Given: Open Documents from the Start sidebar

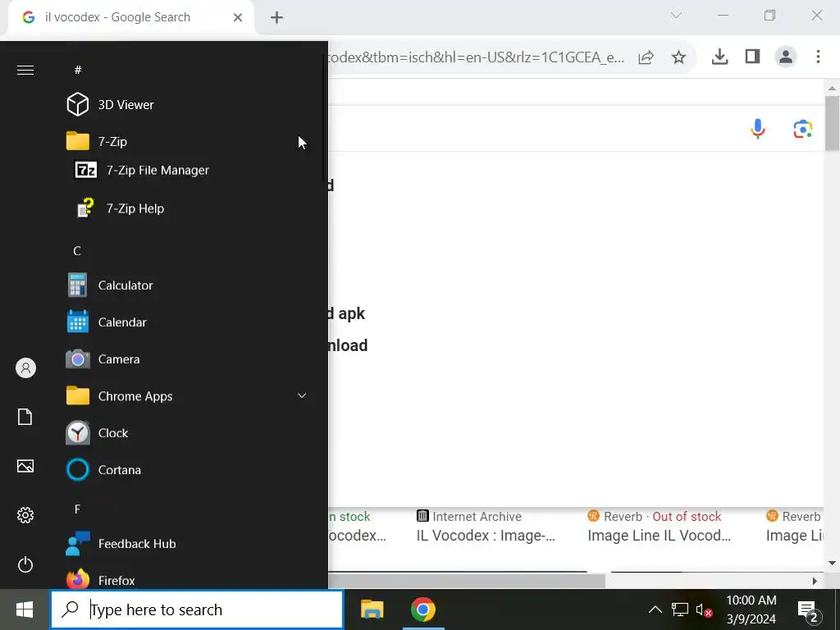Looking at the screenshot, I should (x=25, y=417).
